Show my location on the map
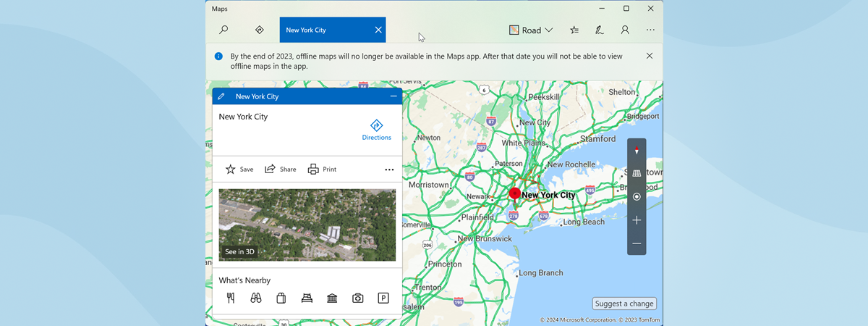 tap(637, 196)
